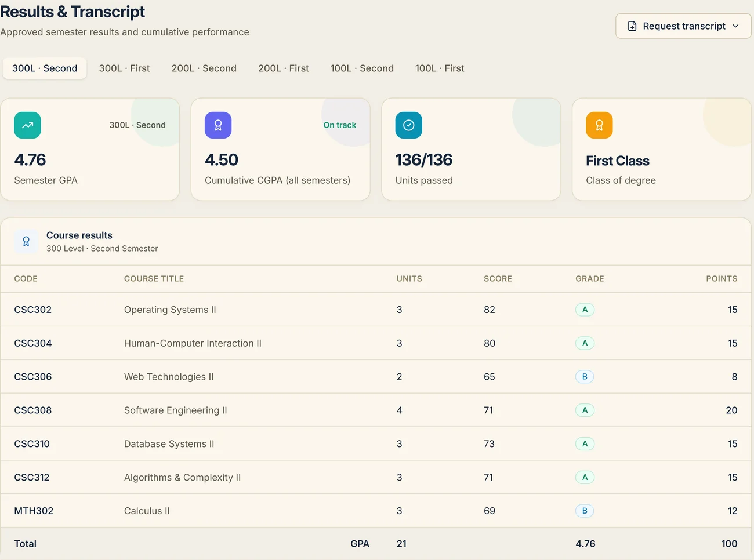Click the document download icon in Request transcript
The width and height of the screenshot is (754, 560).
pos(632,26)
